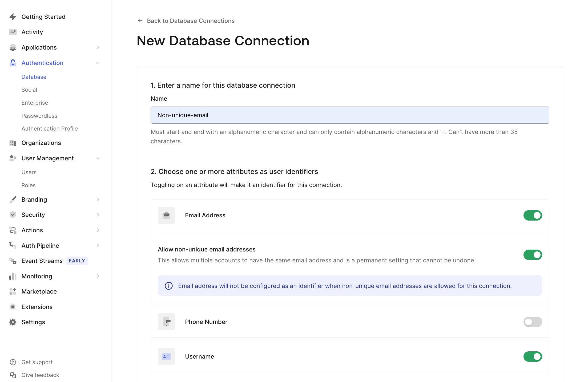Click the Activity chart icon in sidebar

pyautogui.click(x=13, y=32)
